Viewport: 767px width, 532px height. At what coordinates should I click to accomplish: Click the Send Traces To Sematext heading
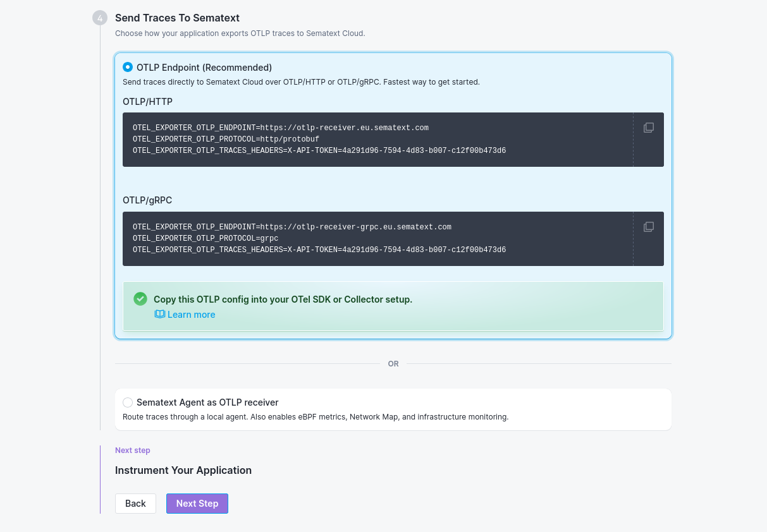pyautogui.click(x=177, y=18)
